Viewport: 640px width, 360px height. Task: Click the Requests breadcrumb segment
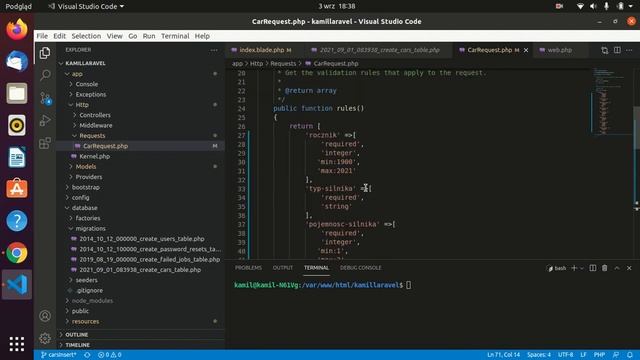[x=283, y=64]
